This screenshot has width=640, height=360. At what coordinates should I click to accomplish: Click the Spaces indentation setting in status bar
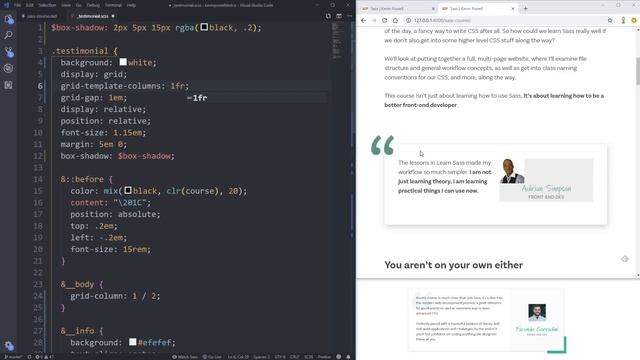tap(261, 357)
